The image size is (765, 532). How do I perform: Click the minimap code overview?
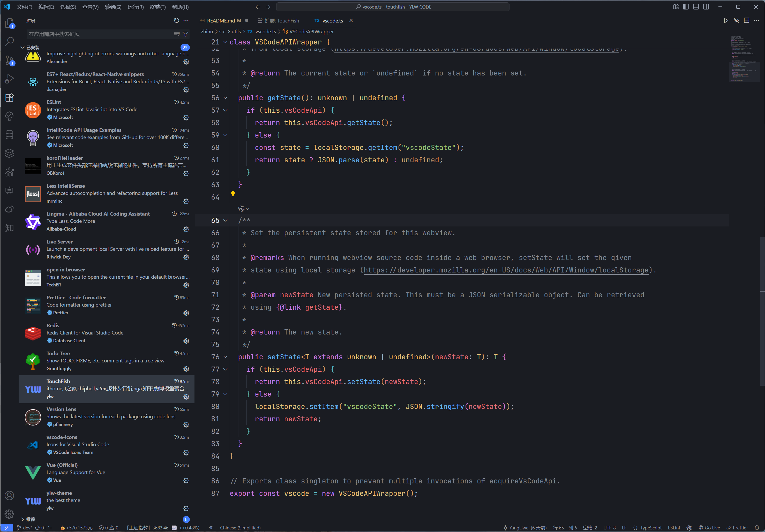(x=744, y=58)
